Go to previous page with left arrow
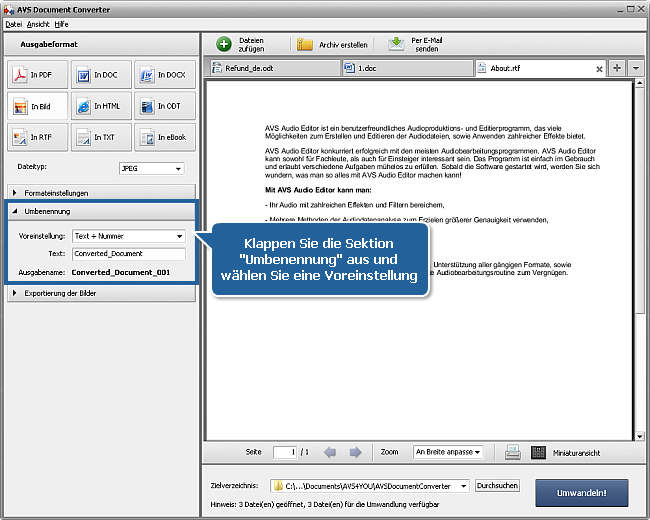 click(330, 452)
